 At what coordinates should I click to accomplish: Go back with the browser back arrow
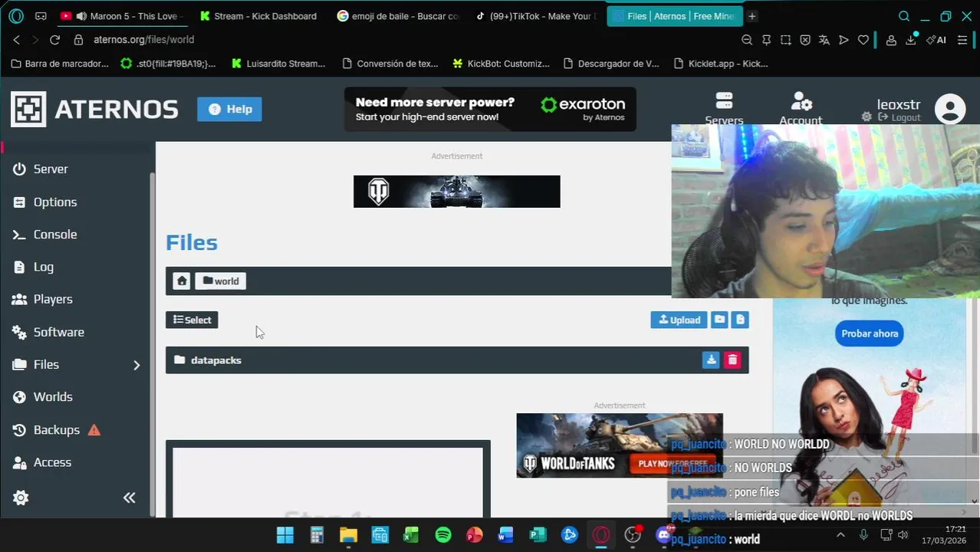17,40
